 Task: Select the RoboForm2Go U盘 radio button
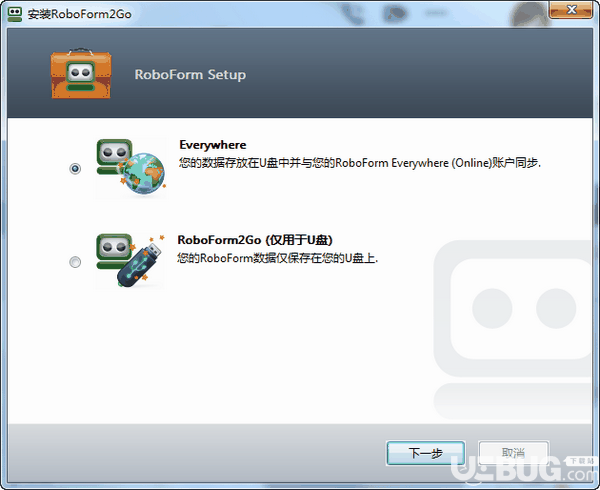pos(75,262)
